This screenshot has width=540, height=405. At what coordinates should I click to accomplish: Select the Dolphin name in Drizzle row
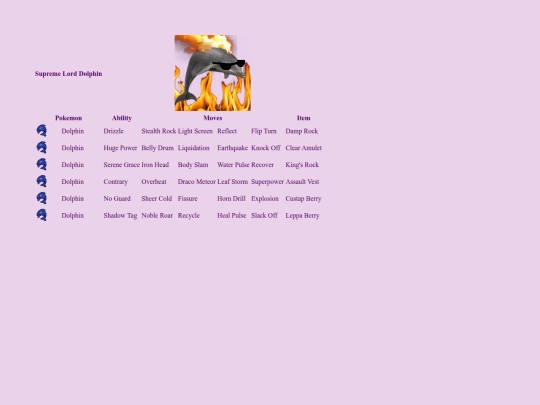[x=73, y=131]
